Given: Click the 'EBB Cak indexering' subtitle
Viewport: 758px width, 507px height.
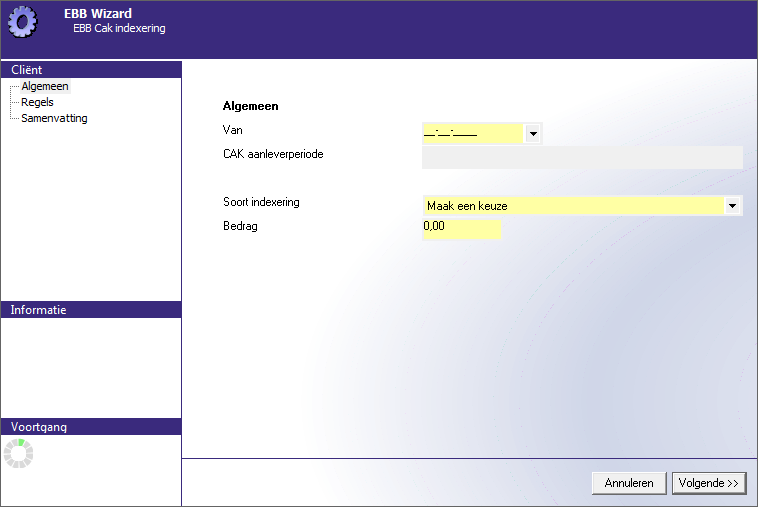Looking at the screenshot, I should tap(119, 29).
